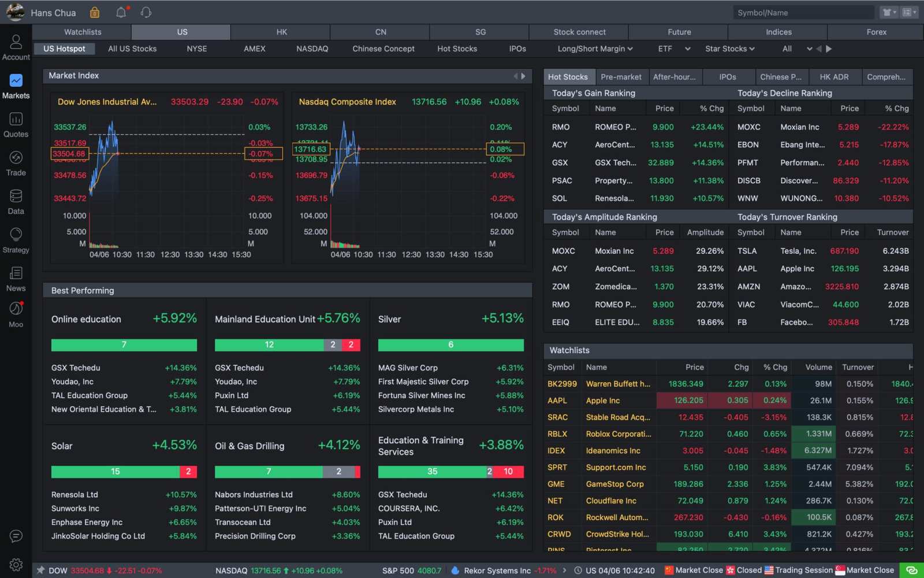
Task: Open the Moo community sidebar section
Action: (16, 315)
